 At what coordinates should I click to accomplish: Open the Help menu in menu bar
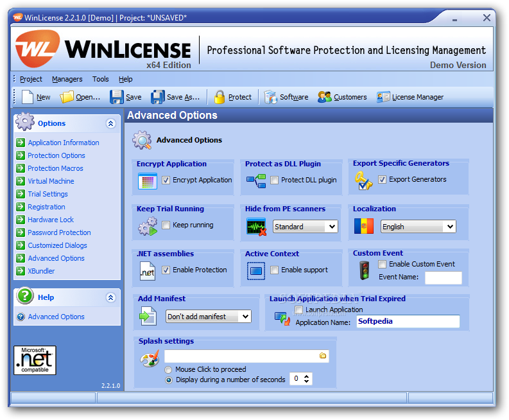[x=126, y=79]
